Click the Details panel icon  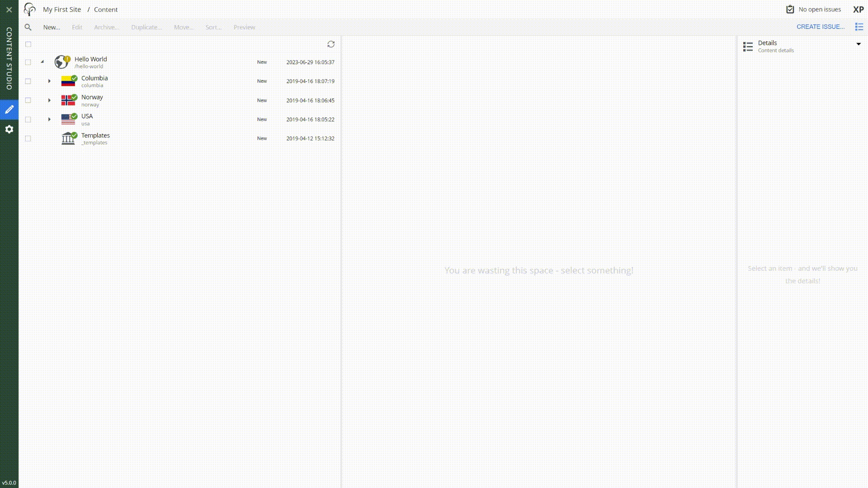click(748, 47)
